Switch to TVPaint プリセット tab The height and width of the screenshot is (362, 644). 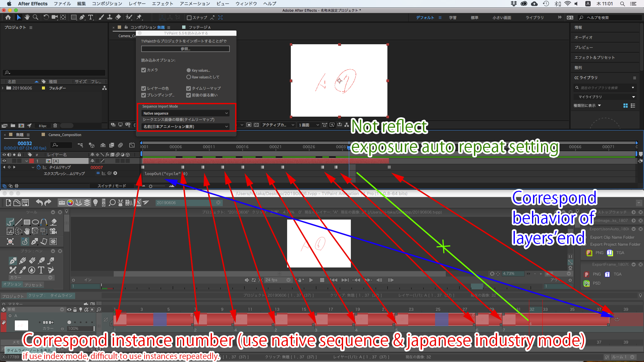click(33, 285)
